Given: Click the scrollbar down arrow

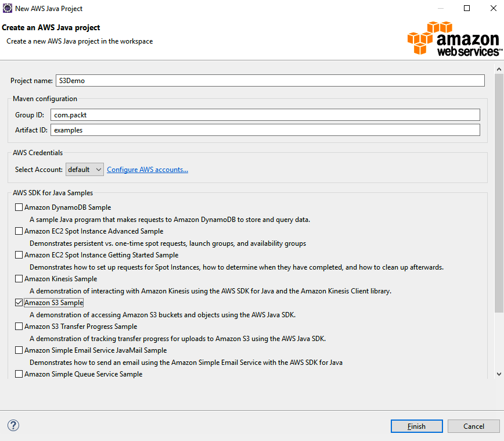Looking at the screenshot, I should point(499,374).
